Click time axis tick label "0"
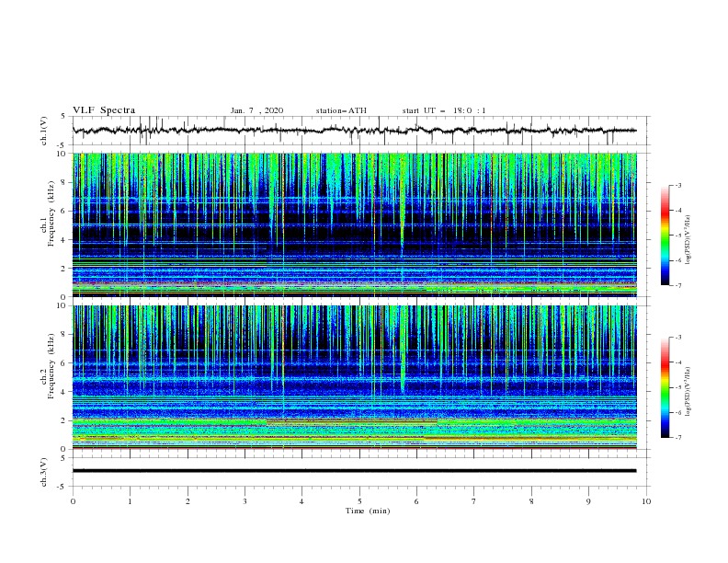This screenshot has width=728, height=563. [x=73, y=501]
